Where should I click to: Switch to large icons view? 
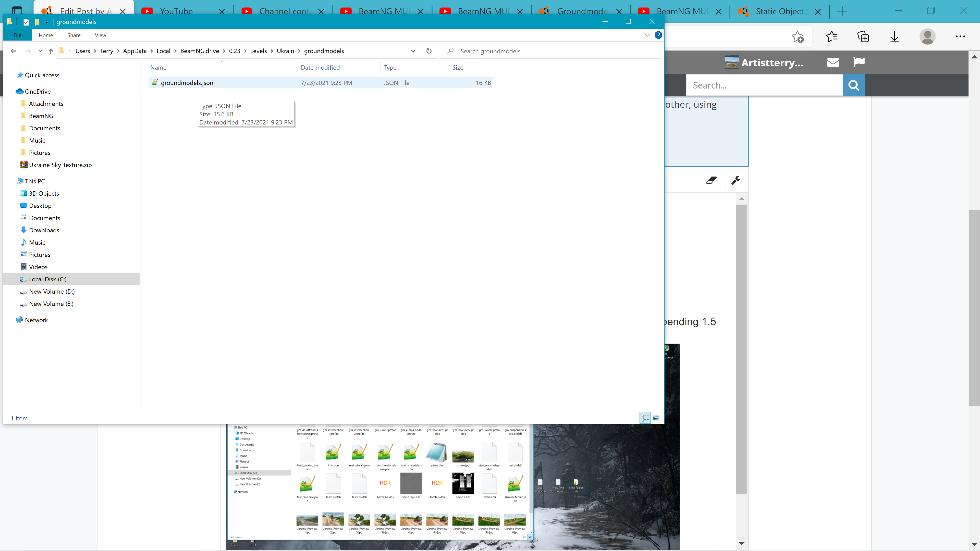click(656, 418)
